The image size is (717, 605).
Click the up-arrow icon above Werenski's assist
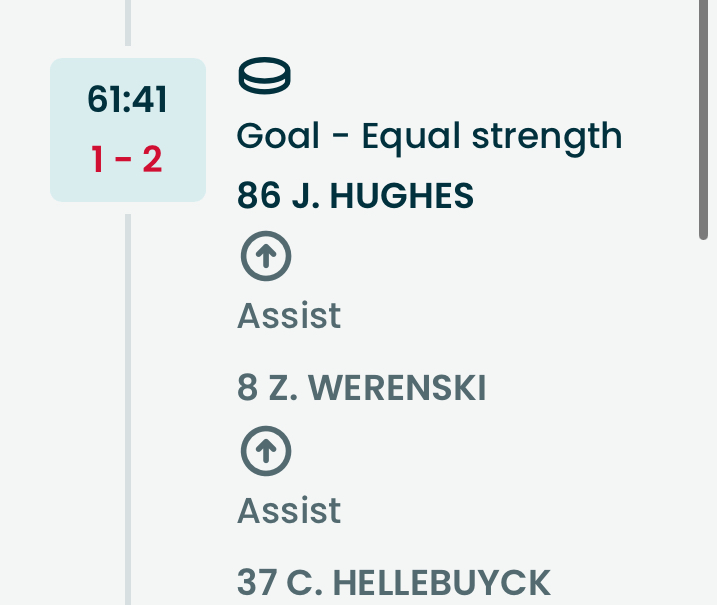coord(265,257)
